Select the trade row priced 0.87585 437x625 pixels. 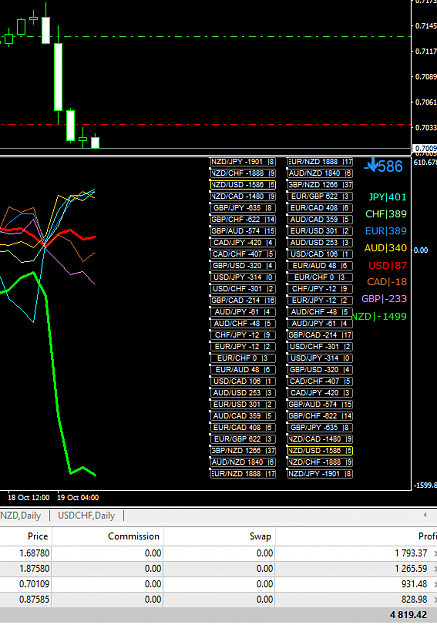point(218,599)
